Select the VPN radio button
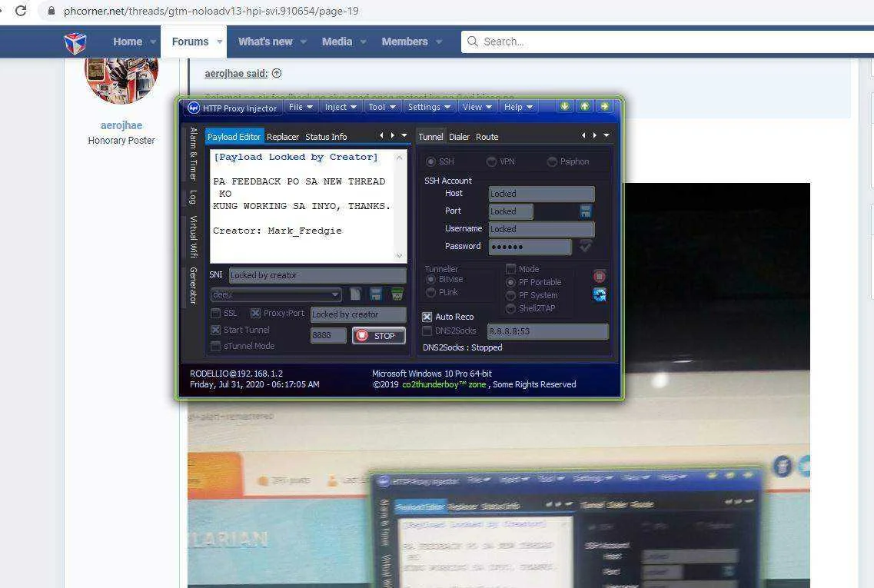Viewport: 874px width, 588px height. click(x=491, y=161)
